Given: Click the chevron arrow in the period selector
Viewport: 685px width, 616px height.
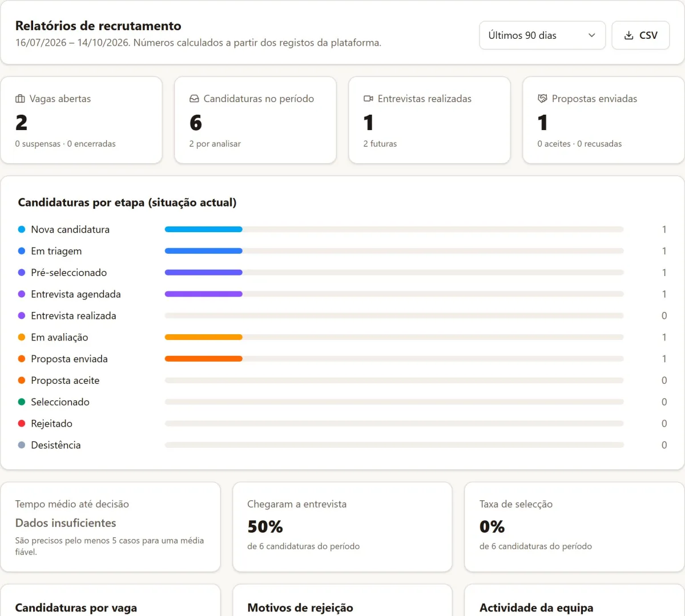Looking at the screenshot, I should tap(592, 35).
